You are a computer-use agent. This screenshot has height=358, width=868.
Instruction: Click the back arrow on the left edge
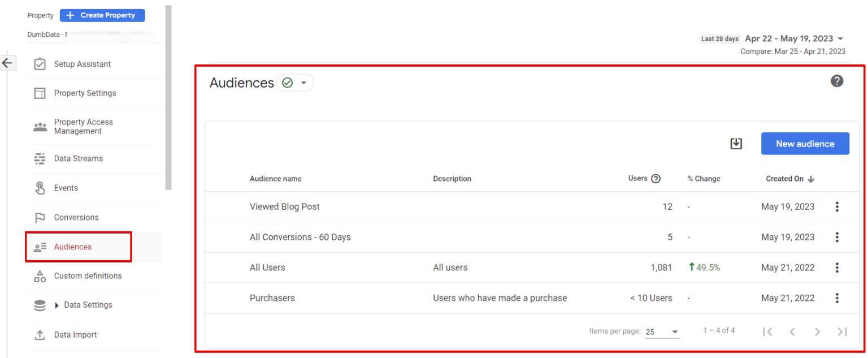point(8,63)
